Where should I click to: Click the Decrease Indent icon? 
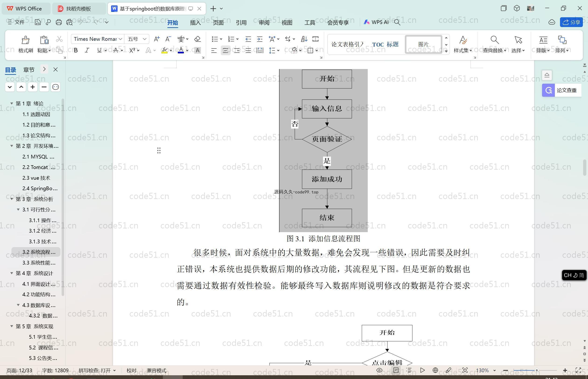click(248, 39)
